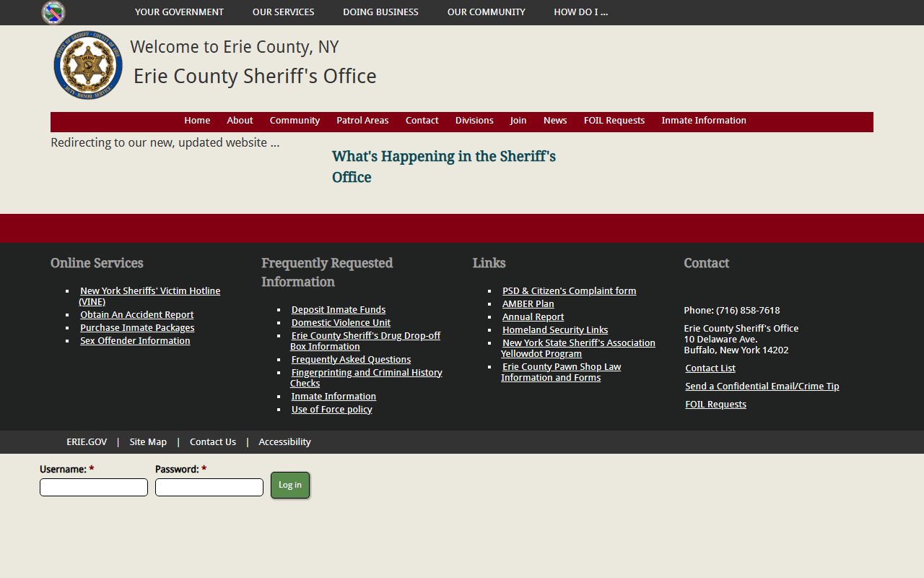Open the Domestic Violence Unit link
This screenshot has width=924, height=578.
tap(341, 323)
